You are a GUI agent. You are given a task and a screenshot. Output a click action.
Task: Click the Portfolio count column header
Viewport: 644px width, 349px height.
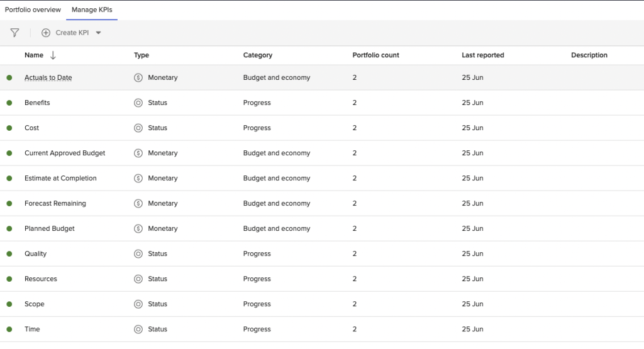(375, 55)
